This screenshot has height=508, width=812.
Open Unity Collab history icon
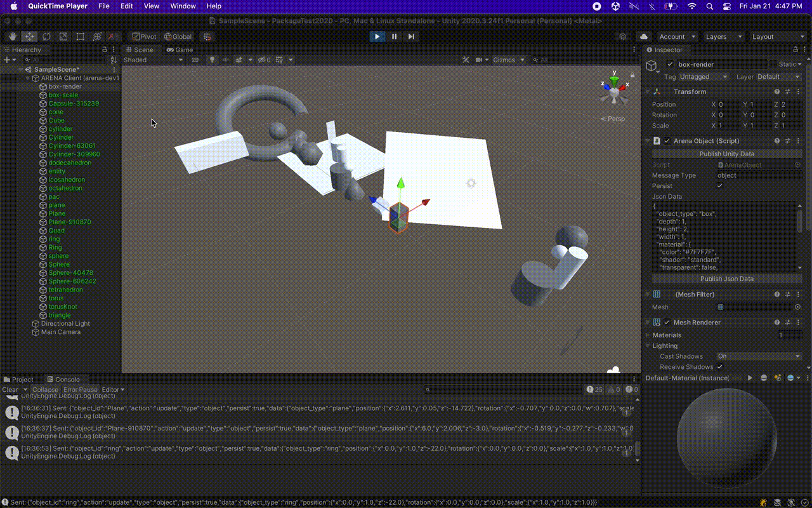click(623, 37)
